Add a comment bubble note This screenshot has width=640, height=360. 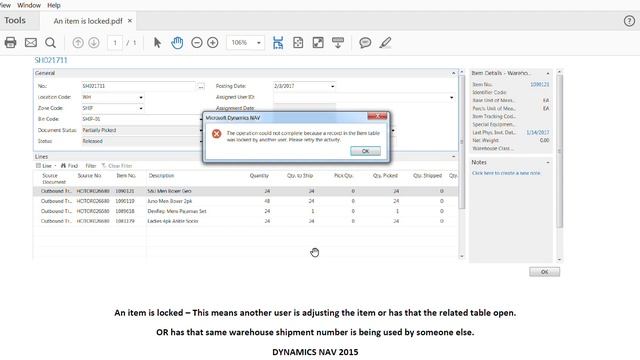(x=365, y=42)
